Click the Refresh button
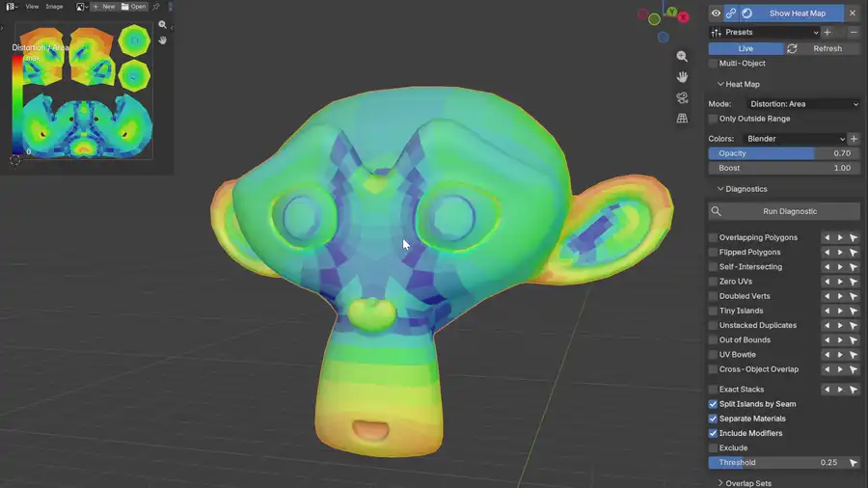The image size is (868, 488). (x=822, y=48)
